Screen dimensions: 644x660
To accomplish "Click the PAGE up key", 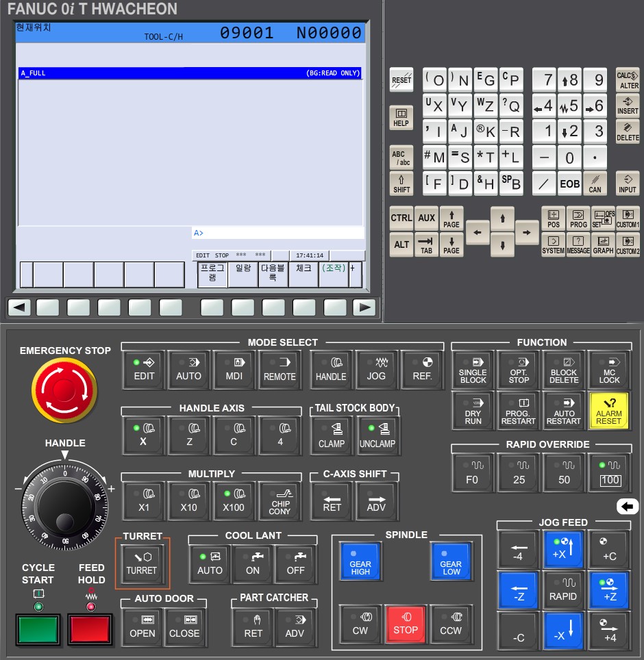I will point(451,218).
